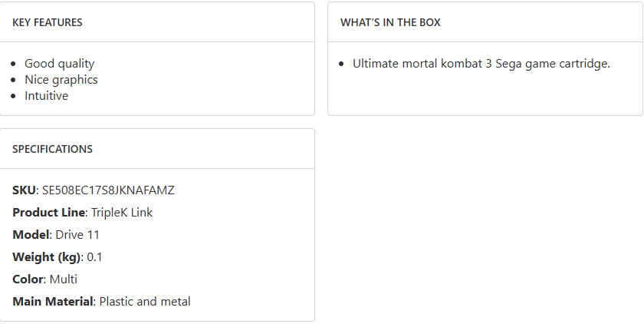Image resolution: width=644 pixels, height=324 pixels.
Task: Click the KEY FEATURES heading
Action: point(48,22)
